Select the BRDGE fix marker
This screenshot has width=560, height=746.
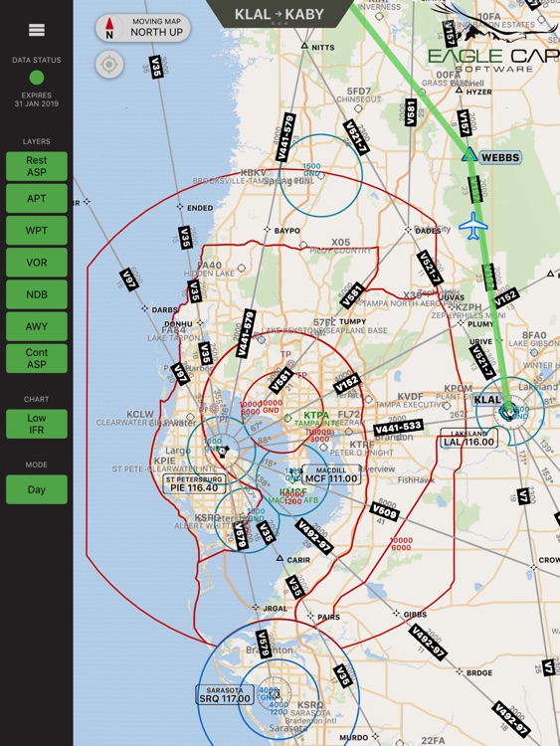tap(460, 671)
